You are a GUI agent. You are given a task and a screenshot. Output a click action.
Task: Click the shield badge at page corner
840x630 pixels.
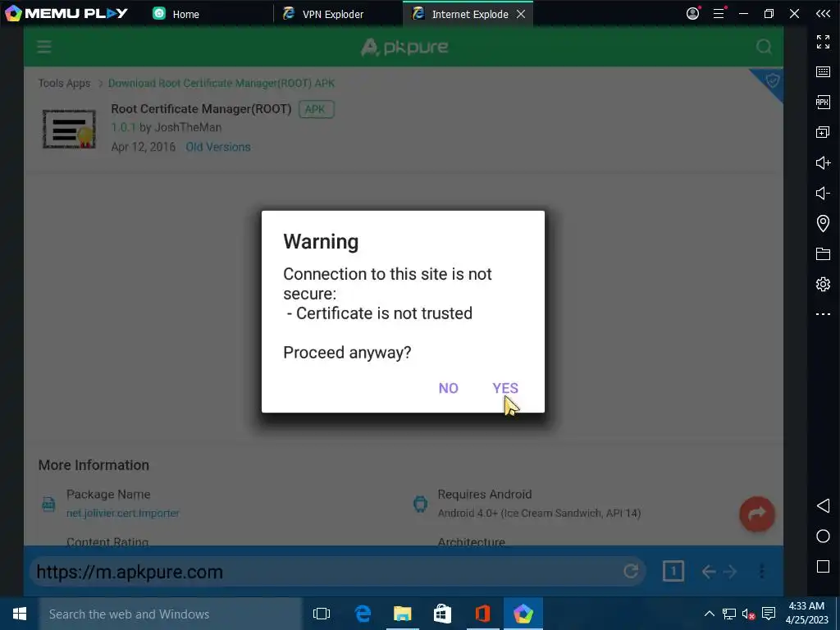tap(771, 81)
